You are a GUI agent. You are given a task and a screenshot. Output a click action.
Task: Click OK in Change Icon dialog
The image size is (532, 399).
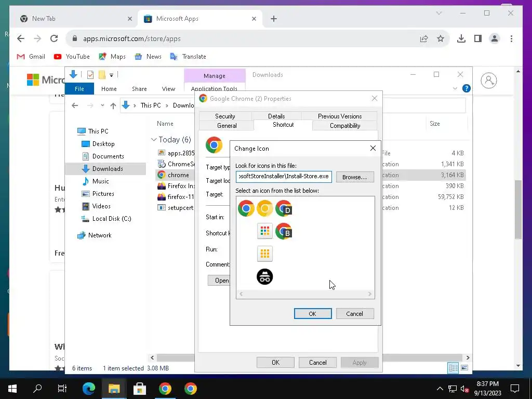pos(312,314)
